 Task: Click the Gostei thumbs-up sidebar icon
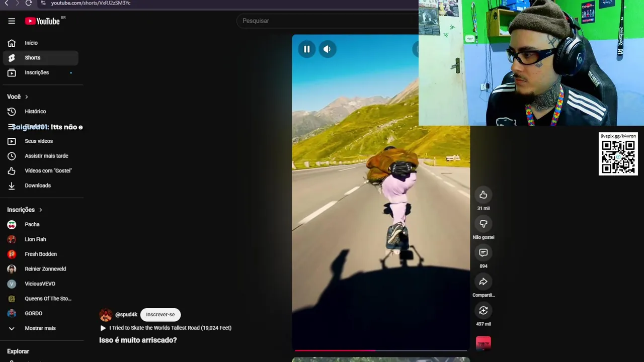click(12, 170)
